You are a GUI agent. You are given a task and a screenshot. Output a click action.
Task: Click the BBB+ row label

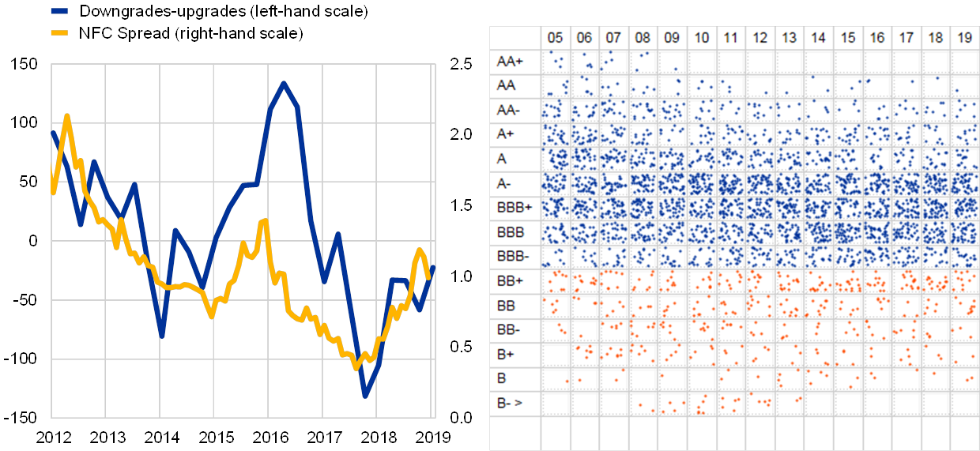click(514, 208)
